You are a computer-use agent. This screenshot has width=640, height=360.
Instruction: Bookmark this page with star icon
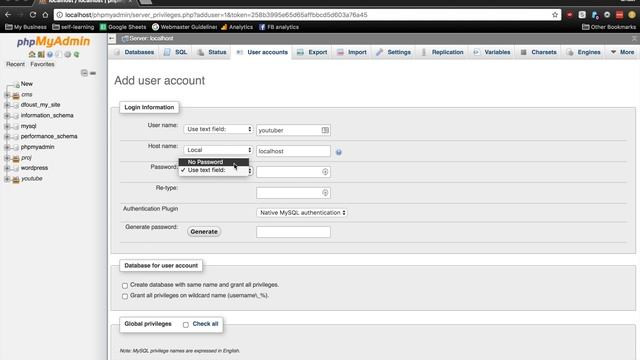pos(555,15)
